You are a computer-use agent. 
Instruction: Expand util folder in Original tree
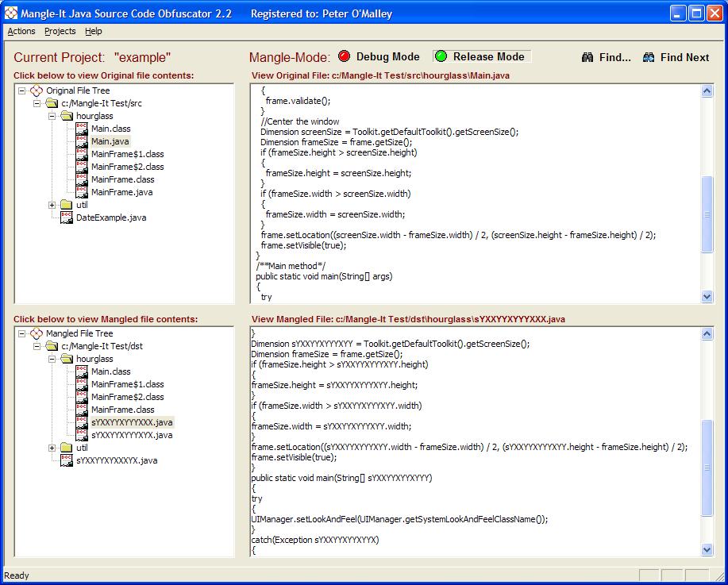coord(52,205)
